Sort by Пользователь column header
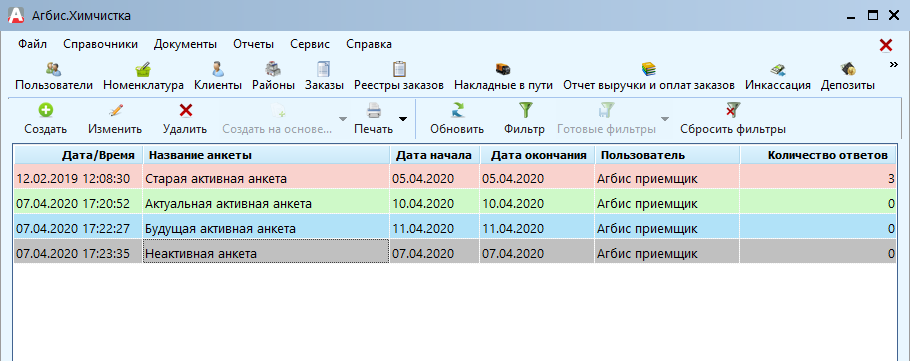910x361 pixels. [667, 155]
